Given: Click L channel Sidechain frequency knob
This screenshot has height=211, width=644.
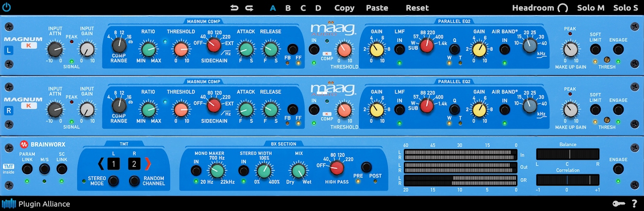Looking at the screenshot, I should 213,46.
